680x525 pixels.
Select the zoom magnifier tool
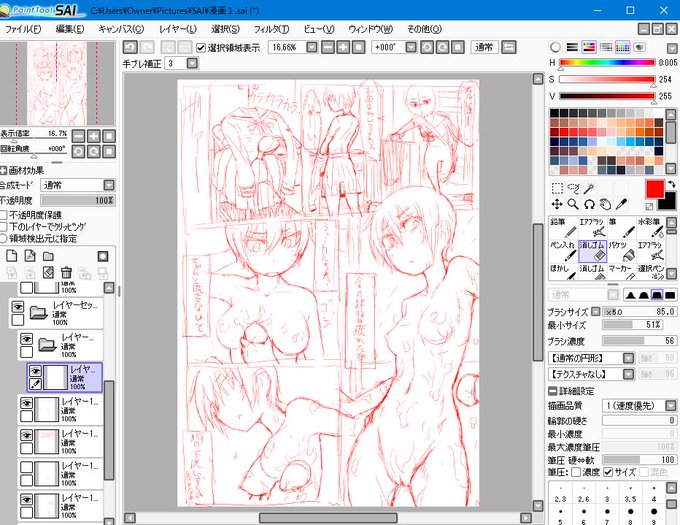point(573,204)
